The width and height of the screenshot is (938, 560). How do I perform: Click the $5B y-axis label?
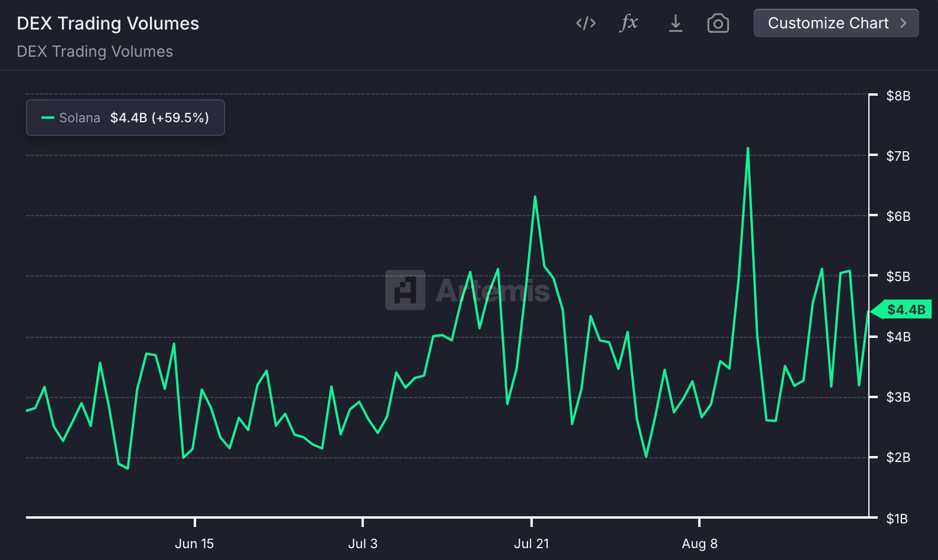coord(898,276)
